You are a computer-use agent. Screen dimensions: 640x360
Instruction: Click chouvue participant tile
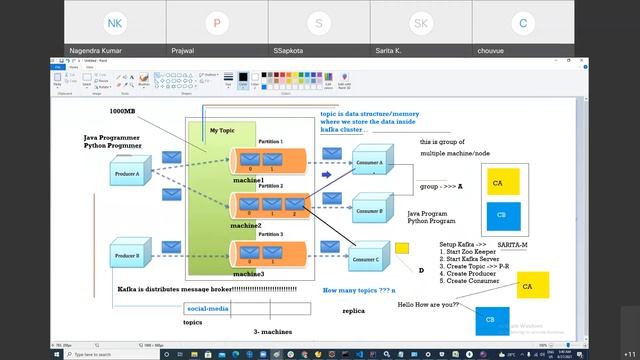coord(523,28)
